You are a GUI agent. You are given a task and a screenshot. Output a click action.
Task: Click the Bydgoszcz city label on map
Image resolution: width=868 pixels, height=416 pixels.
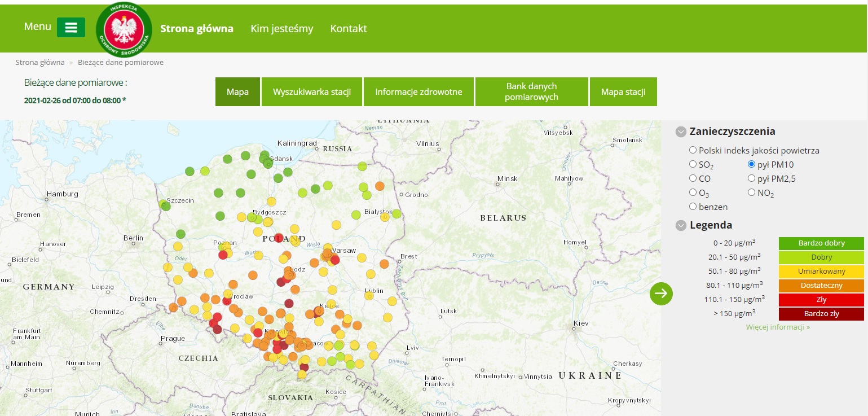(x=270, y=212)
